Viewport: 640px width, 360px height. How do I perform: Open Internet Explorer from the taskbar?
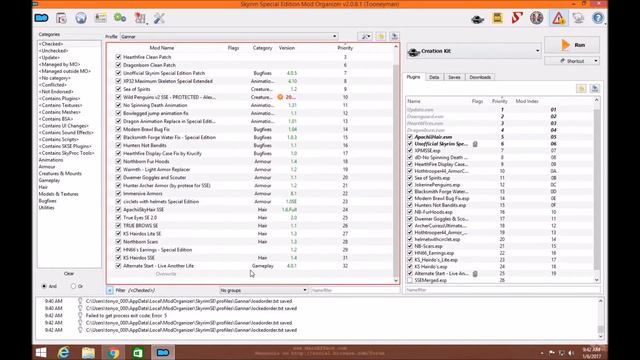tap(64, 352)
